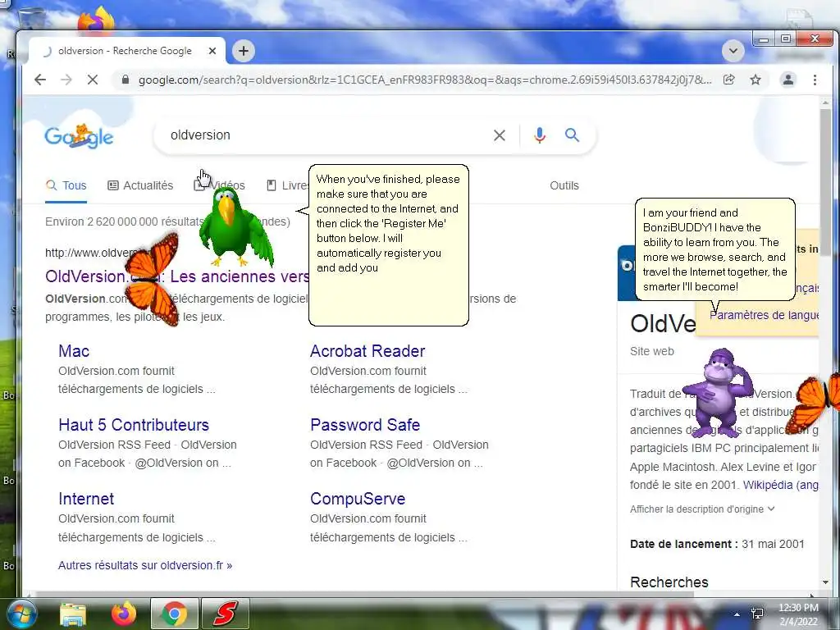The width and height of the screenshot is (840, 630).
Task: Open Firefox from the taskbar
Action: coord(124,614)
